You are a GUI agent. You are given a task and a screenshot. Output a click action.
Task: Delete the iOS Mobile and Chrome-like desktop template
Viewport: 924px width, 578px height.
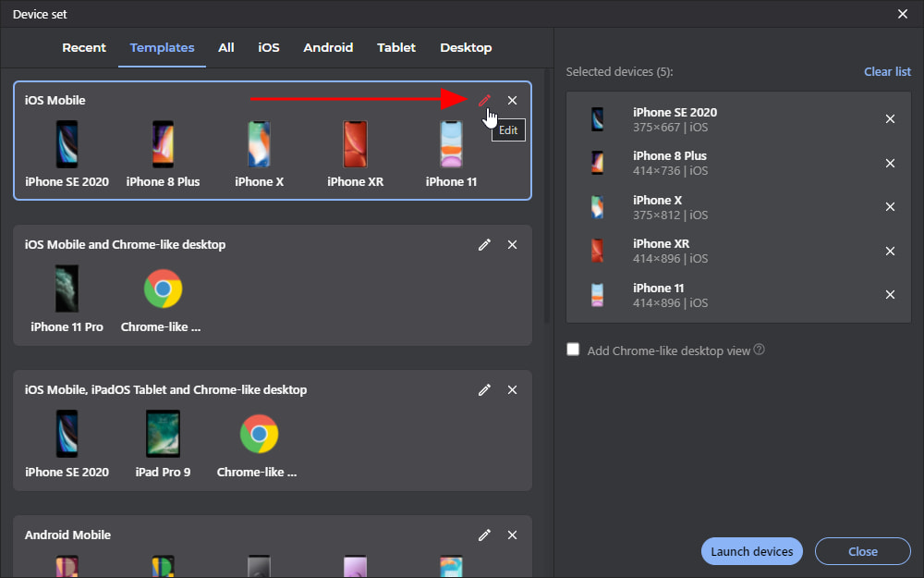[512, 245]
